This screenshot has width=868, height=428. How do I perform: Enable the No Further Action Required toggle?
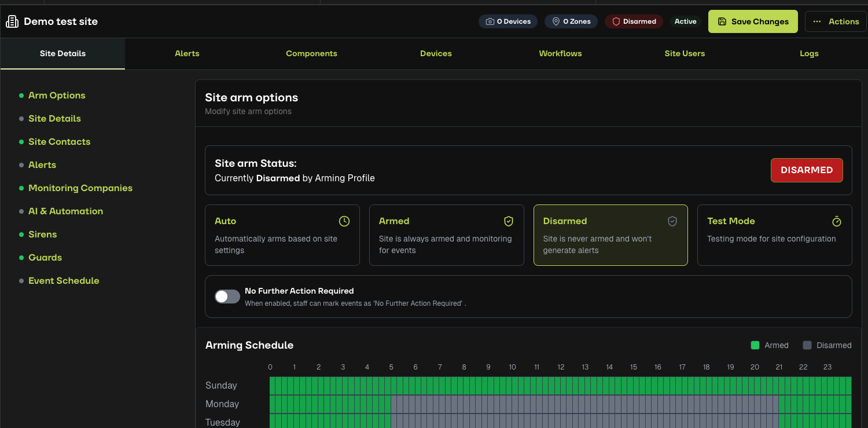pyautogui.click(x=227, y=297)
